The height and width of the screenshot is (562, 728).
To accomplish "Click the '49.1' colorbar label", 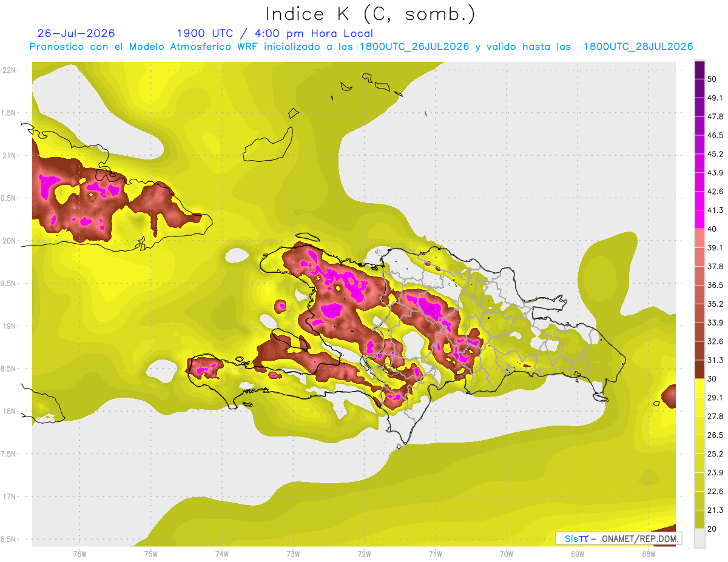I will click(x=715, y=98).
